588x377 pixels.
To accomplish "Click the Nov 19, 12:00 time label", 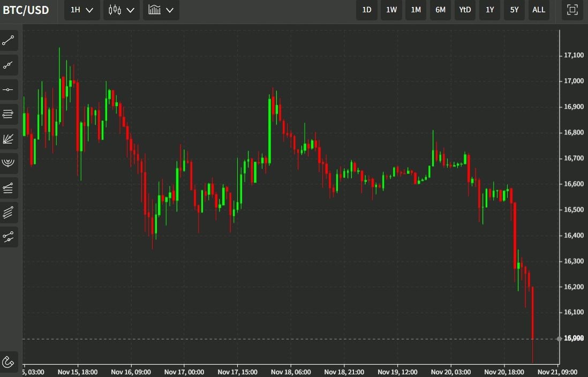I will pyautogui.click(x=397, y=372).
